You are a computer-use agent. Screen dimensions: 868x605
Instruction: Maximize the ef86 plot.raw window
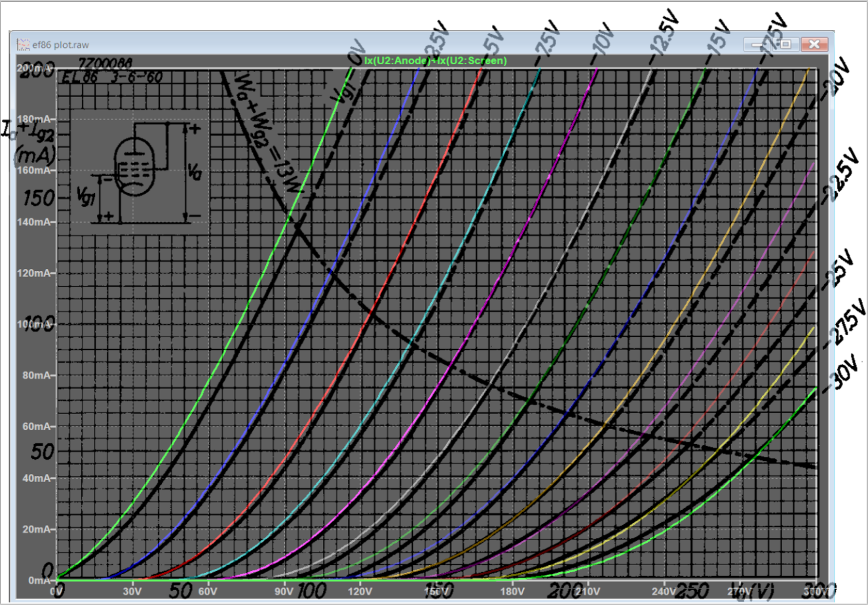(x=785, y=45)
